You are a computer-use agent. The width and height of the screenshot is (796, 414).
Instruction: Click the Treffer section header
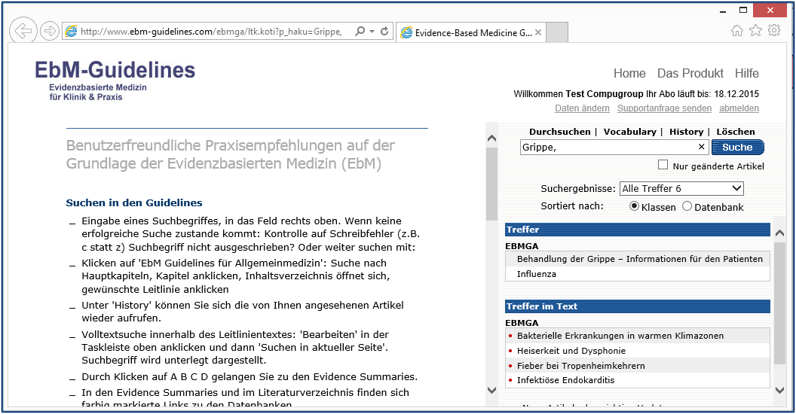[x=637, y=230]
